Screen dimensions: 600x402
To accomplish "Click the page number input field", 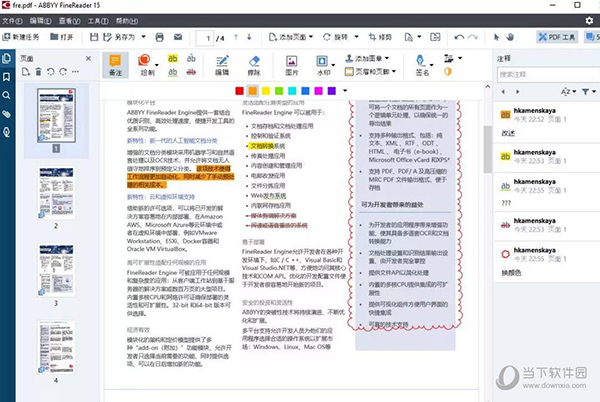I will pos(205,38).
